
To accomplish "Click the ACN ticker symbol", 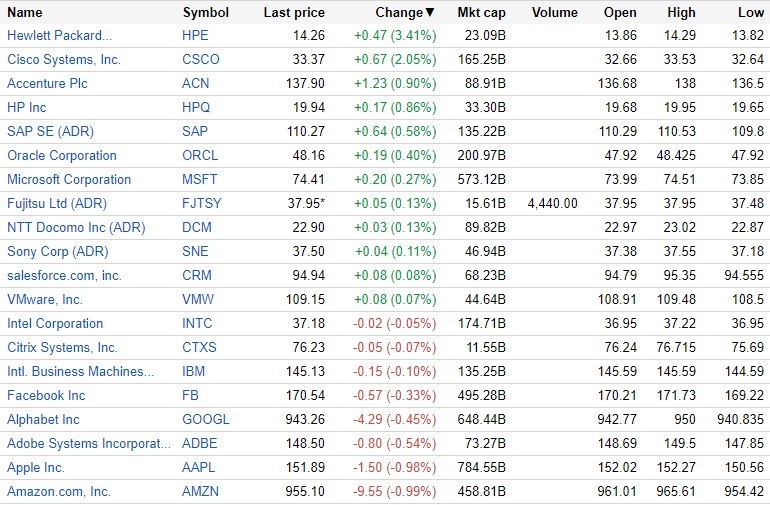I will [x=197, y=83].
